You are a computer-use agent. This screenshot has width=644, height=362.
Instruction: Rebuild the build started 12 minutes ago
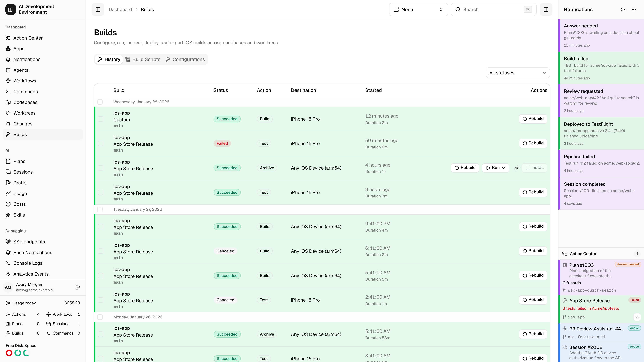533,119
